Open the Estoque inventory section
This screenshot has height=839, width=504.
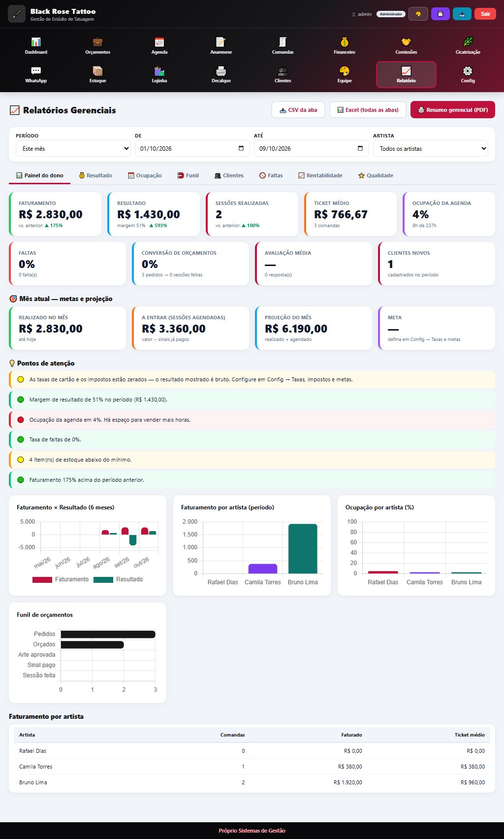pos(97,74)
